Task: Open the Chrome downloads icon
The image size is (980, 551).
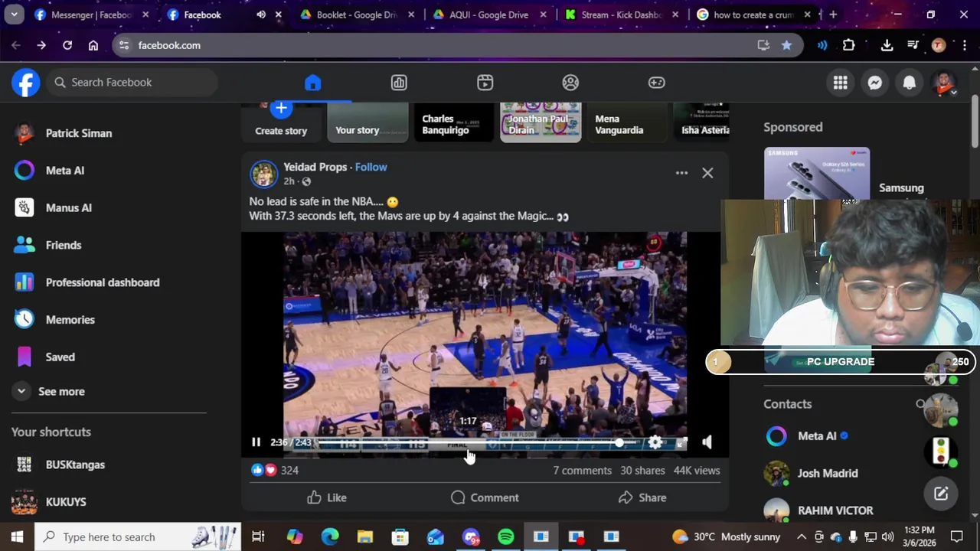Action: click(x=887, y=45)
